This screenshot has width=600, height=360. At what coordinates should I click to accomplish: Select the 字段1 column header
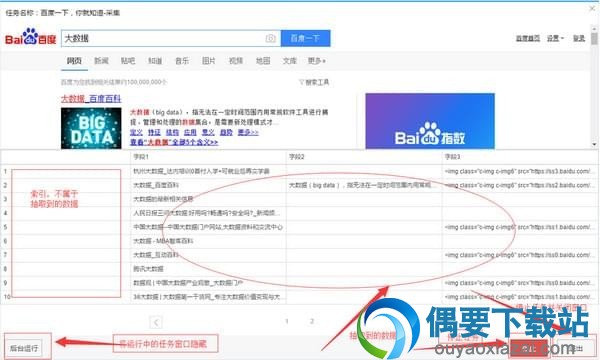point(208,157)
